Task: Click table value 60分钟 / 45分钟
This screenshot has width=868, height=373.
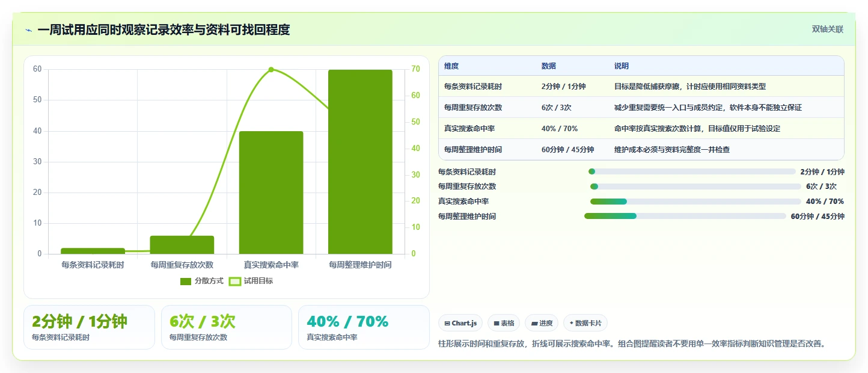Action: (x=567, y=150)
